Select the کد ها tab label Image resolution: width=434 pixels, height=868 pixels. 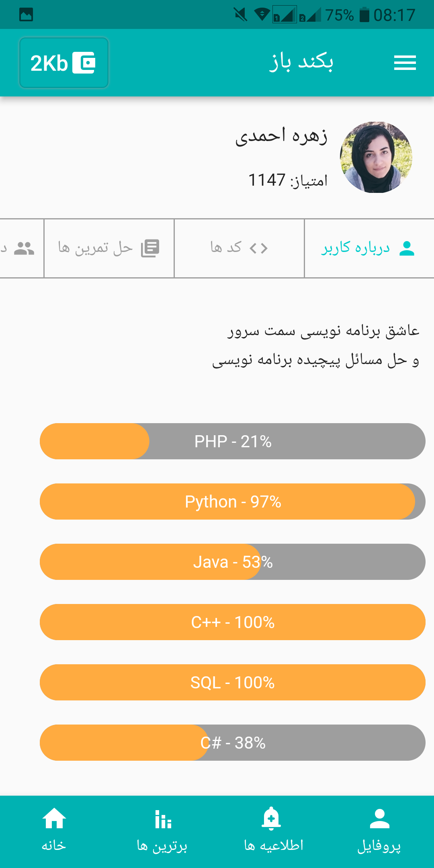tap(226, 248)
